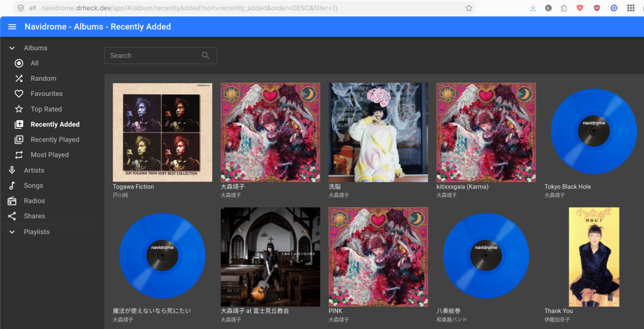Open the Togawa Fiction album title
The image size is (644, 329).
(x=133, y=187)
